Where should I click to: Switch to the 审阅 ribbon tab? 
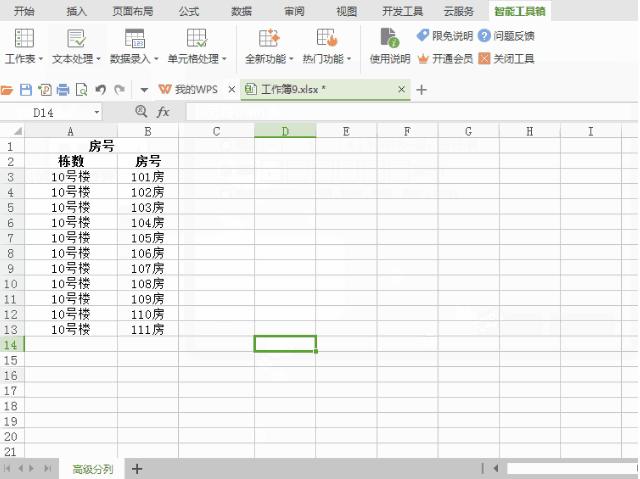[x=294, y=11]
